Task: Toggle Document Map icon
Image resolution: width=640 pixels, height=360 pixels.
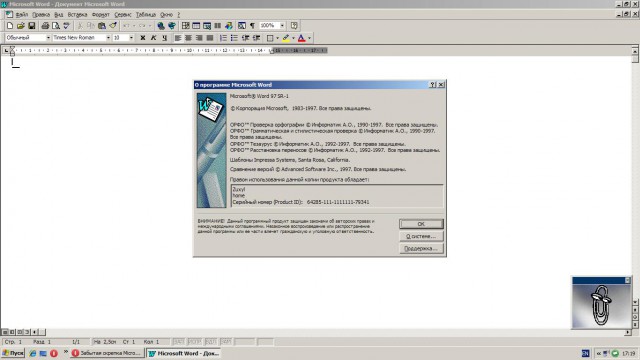Action: [x=242, y=26]
